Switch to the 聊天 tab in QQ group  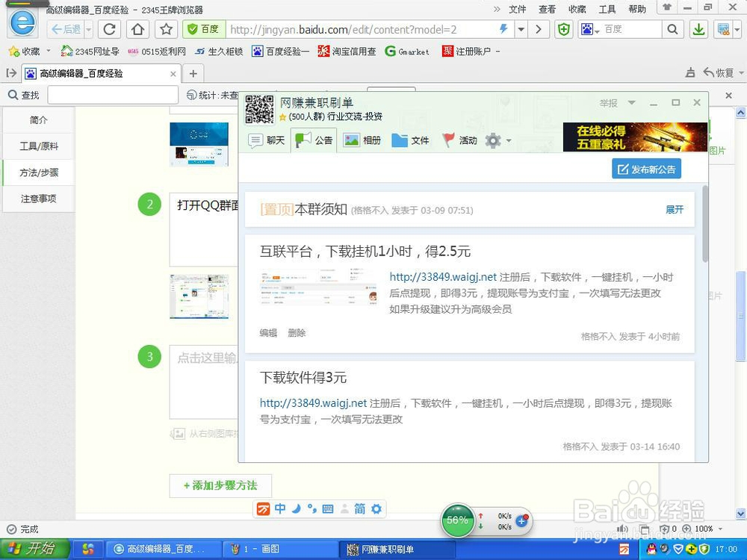[267, 140]
